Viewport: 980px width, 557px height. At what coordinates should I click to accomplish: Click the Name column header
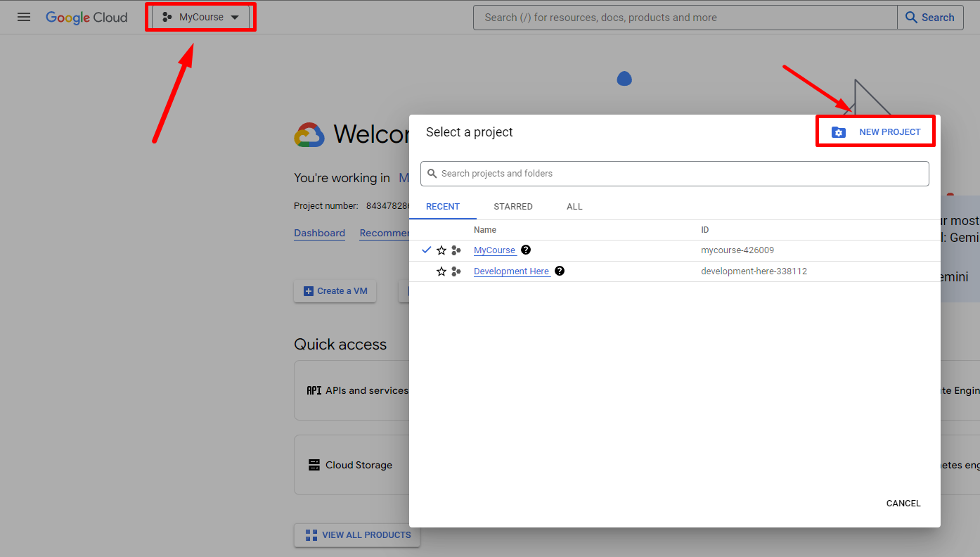(485, 230)
